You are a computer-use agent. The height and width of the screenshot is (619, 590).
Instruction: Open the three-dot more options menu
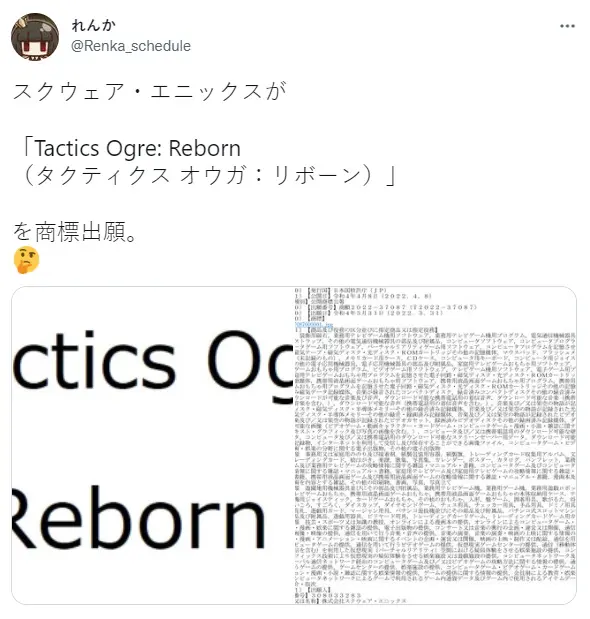567,26
